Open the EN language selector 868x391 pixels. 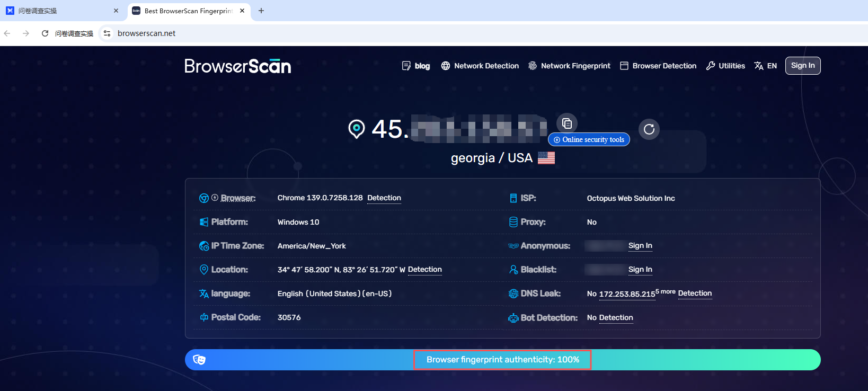(x=766, y=66)
